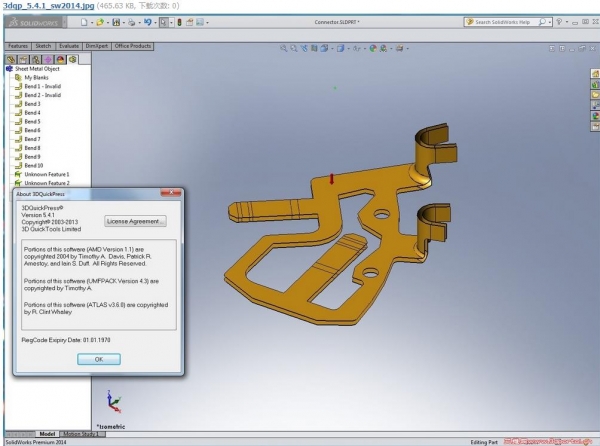Switch to the Evaluate tab
Screen dimensions: 600x446
click(68, 46)
